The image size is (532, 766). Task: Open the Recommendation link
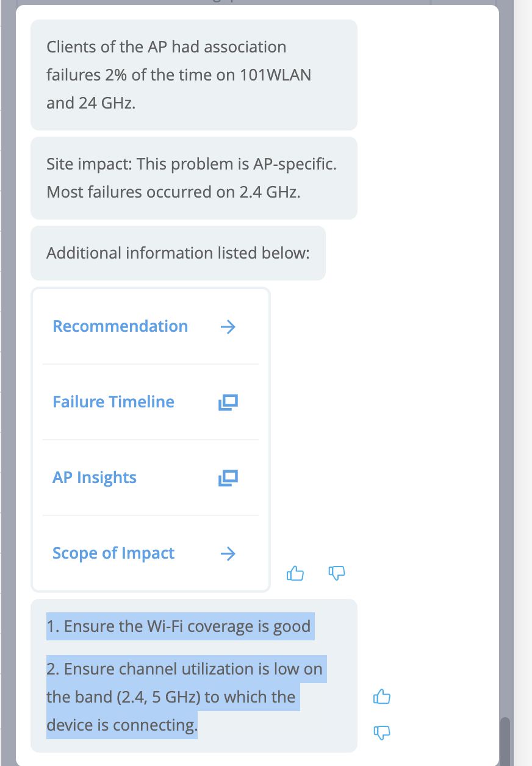[x=120, y=326]
